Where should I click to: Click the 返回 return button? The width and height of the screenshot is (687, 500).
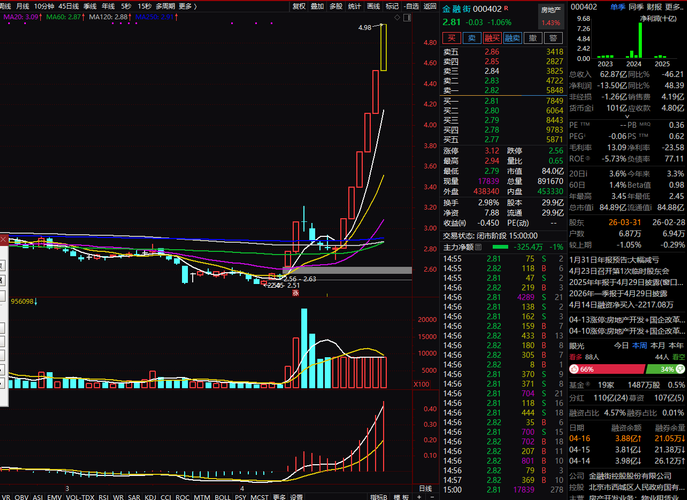[x=430, y=6]
